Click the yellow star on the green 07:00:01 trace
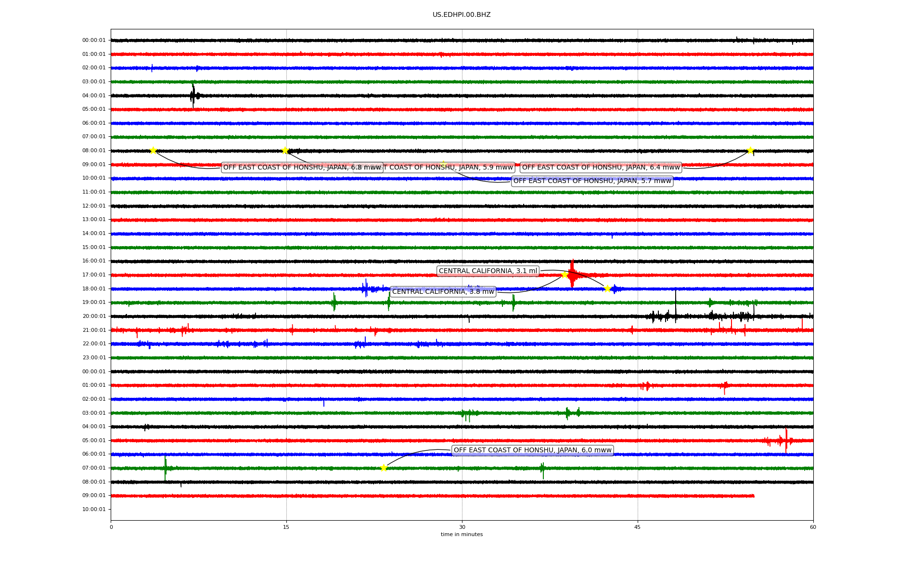 384,468
